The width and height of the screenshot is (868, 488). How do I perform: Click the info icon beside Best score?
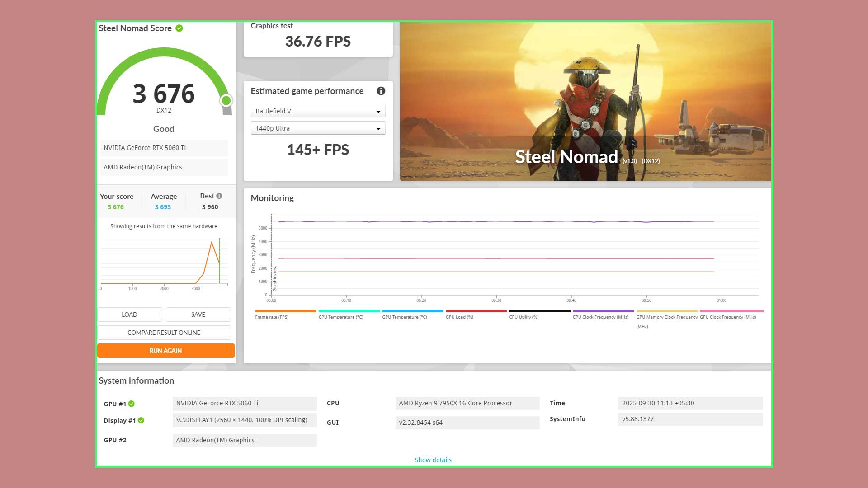click(219, 196)
